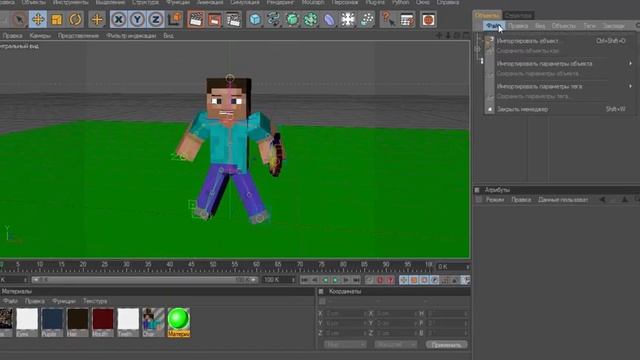Open Режим menu in Атрибуты panel
The width and height of the screenshot is (640, 360).
495,200
